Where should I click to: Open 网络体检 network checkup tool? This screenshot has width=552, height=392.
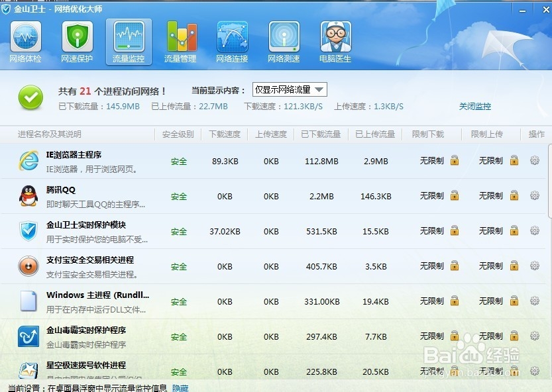pyautogui.click(x=25, y=42)
